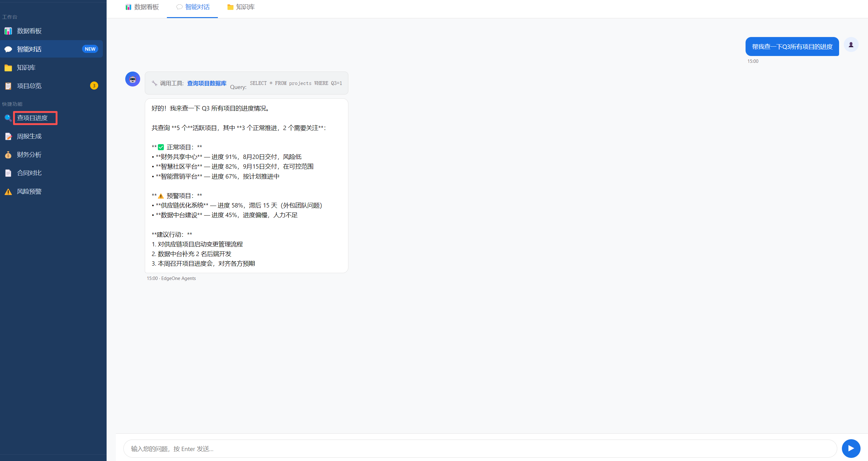
Task: Click the line 数据中台建设 — 进度 45%
Action: [x=225, y=216]
